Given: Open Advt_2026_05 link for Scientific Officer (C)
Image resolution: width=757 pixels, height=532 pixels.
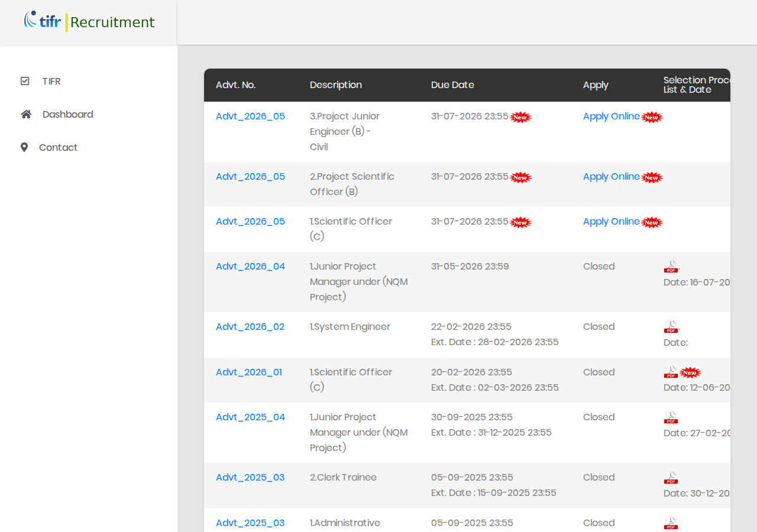Looking at the screenshot, I should (x=250, y=222).
